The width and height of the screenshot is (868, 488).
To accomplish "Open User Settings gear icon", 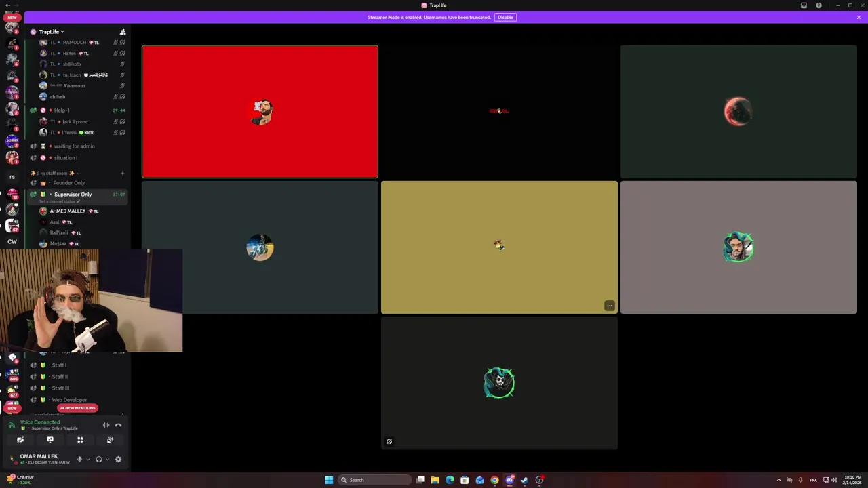I will tap(118, 460).
